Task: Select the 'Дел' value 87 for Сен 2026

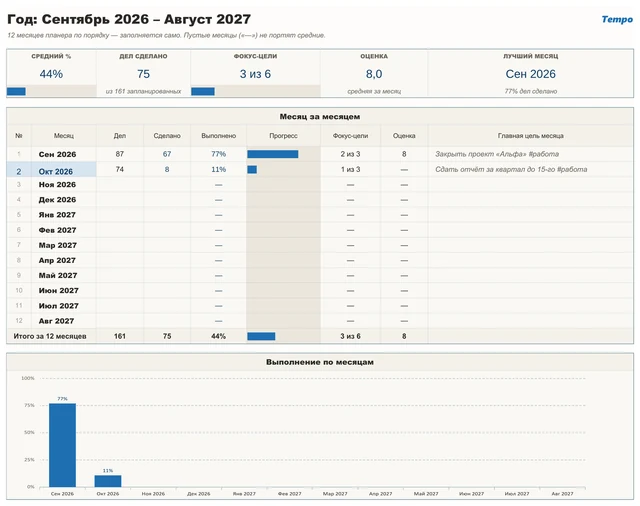Action: pyautogui.click(x=120, y=154)
